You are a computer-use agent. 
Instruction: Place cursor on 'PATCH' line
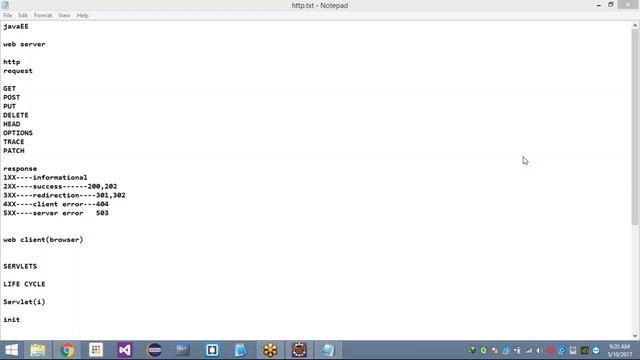point(13,151)
